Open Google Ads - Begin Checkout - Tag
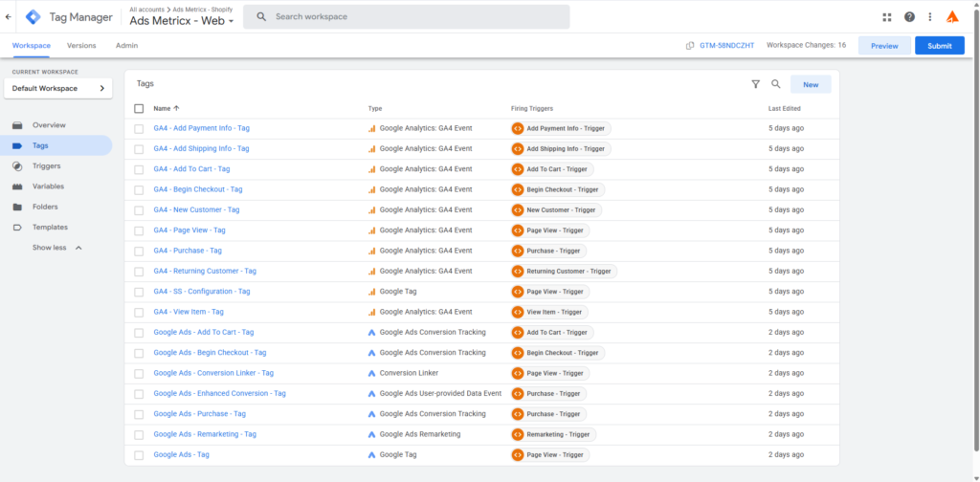 click(210, 353)
